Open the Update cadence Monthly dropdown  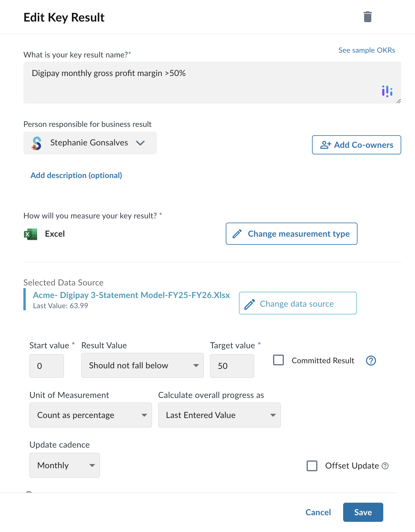pyautogui.click(x=65, y=465)
